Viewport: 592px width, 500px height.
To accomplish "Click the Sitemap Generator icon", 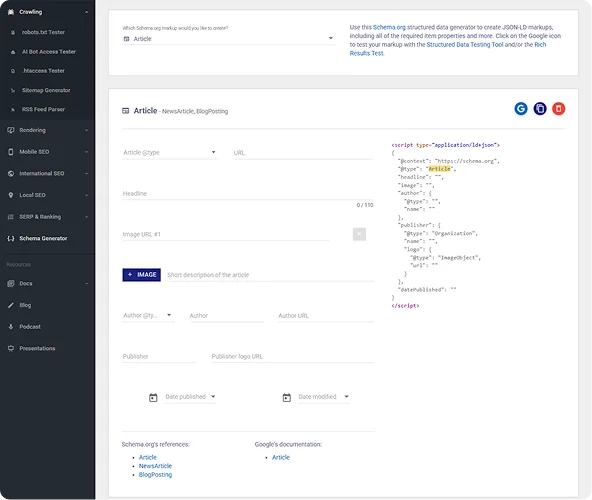I will point(13,90).
